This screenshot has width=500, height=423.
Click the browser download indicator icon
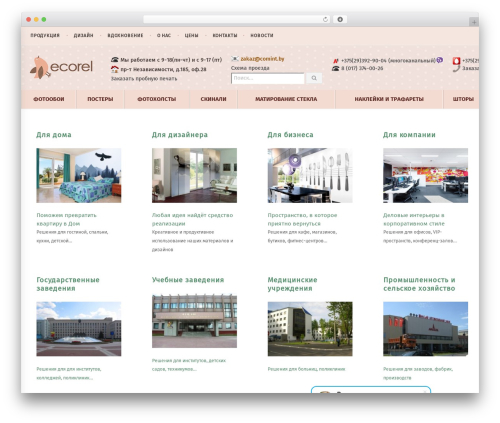pos(340,19)
